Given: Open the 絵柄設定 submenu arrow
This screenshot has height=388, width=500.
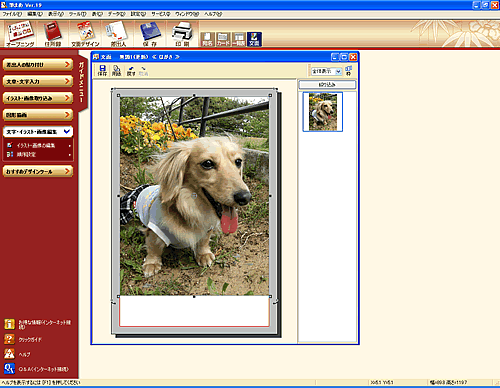Looking at the screenshot, I should tap(70, 155).
